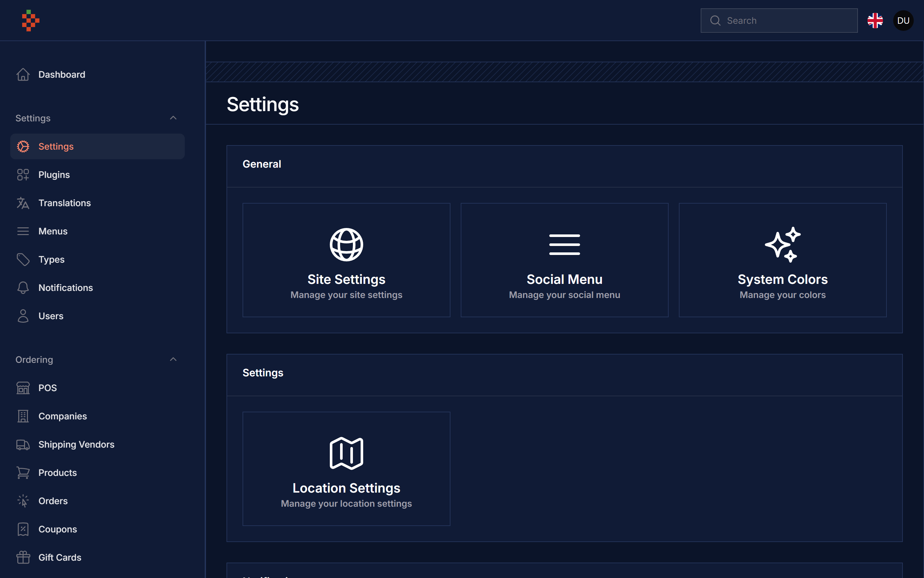Open the System Colors card

coord(783,260)
